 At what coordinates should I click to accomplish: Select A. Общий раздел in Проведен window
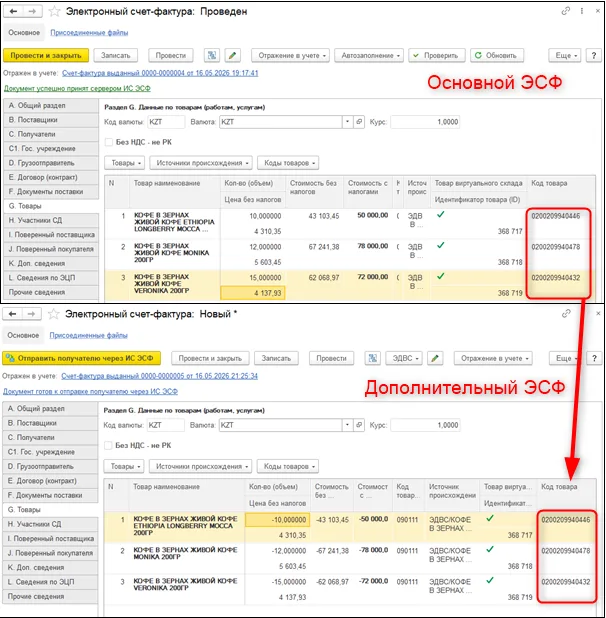click(51, 106)
